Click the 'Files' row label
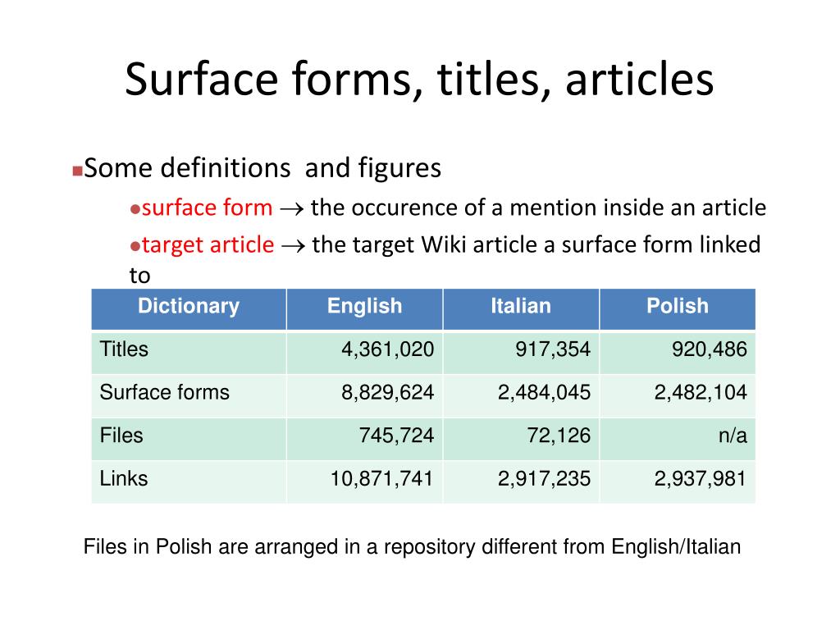This screenshot has height=630, width=840. coord(121,435)
